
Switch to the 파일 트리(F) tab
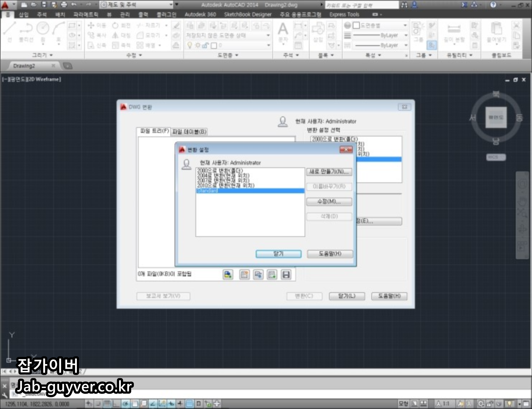(x=154, y=131)
